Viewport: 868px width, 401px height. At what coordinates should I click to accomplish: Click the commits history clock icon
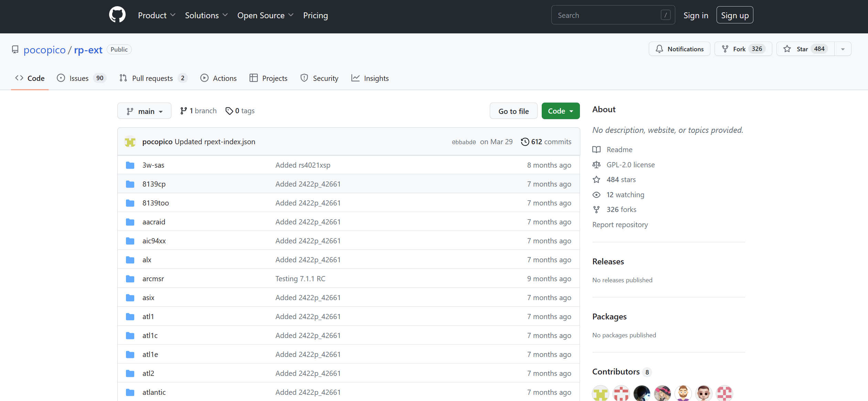tap(525, 142)
